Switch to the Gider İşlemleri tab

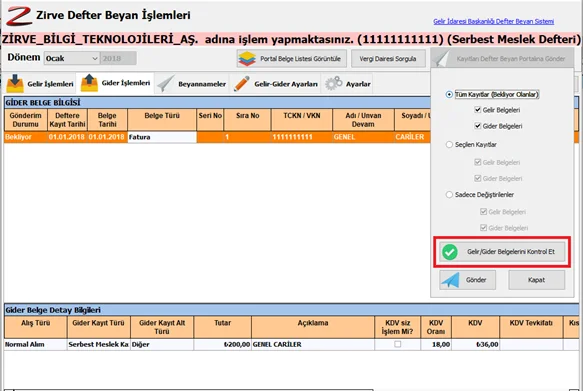[x=115, y=83]
